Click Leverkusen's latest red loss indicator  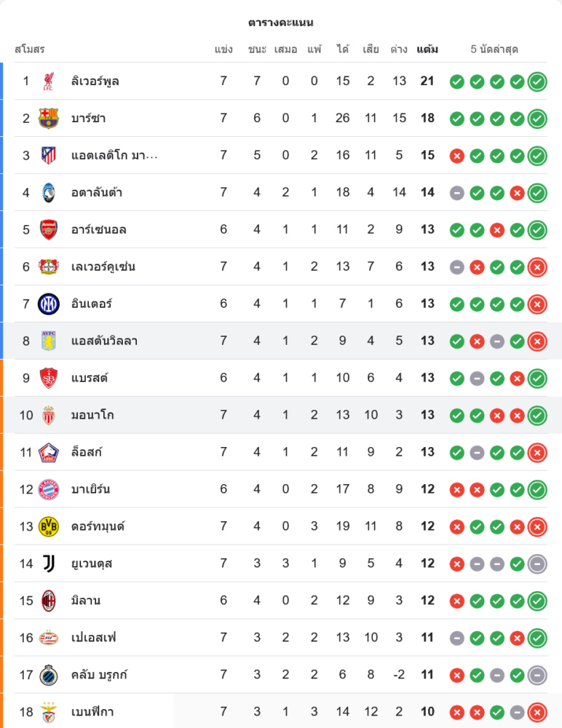coord(537,267)
